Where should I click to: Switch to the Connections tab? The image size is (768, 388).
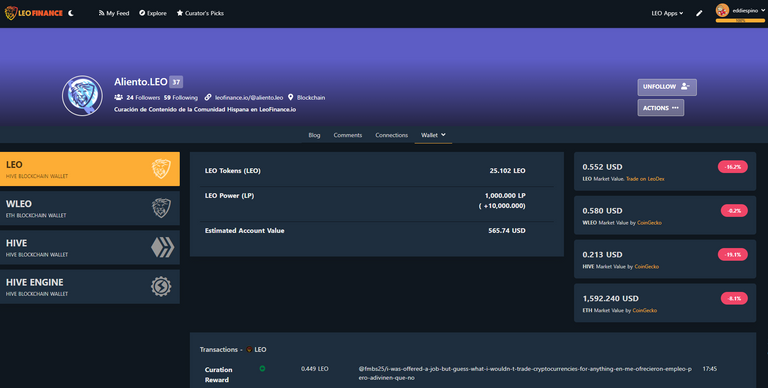coord(391,135)
